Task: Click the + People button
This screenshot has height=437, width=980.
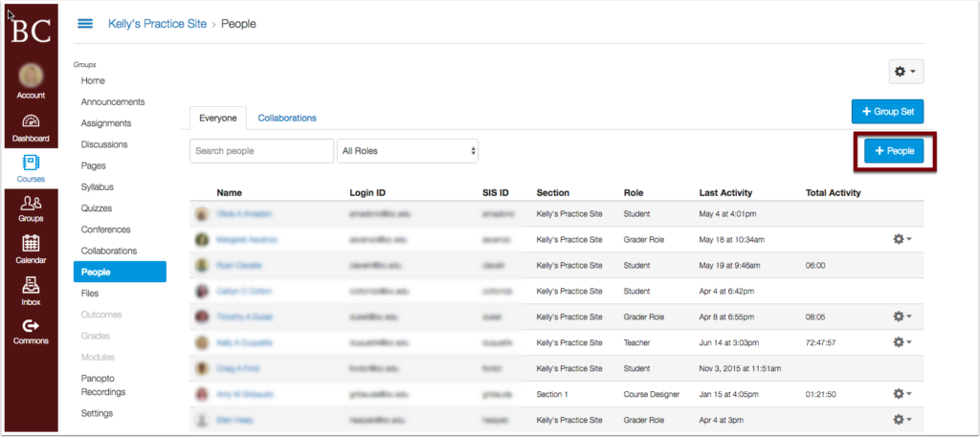Action: click(894, 151)
